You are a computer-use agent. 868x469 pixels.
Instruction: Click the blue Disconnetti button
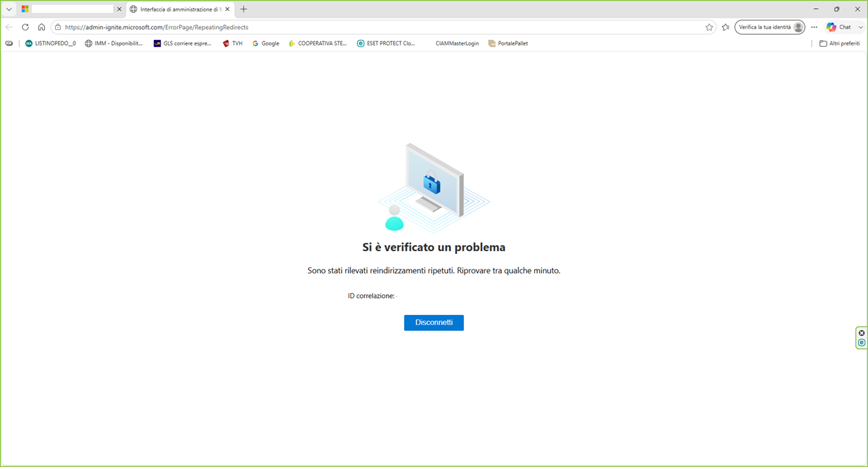point(434,322)
